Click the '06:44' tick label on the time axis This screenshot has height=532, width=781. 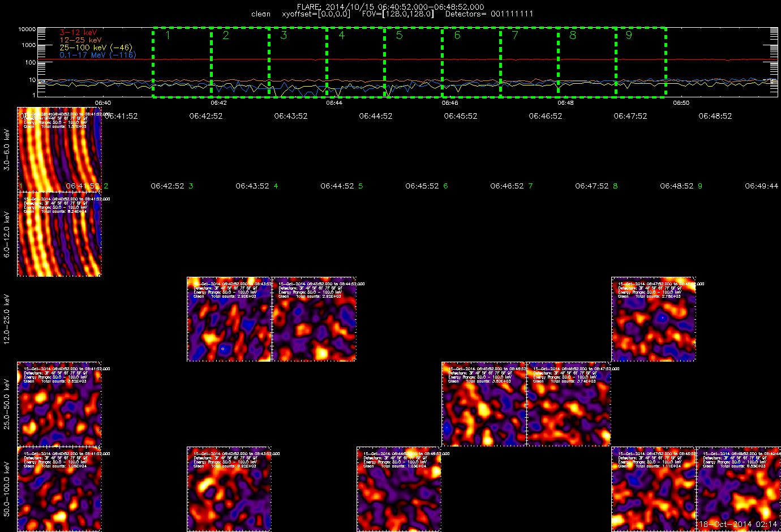334,103
